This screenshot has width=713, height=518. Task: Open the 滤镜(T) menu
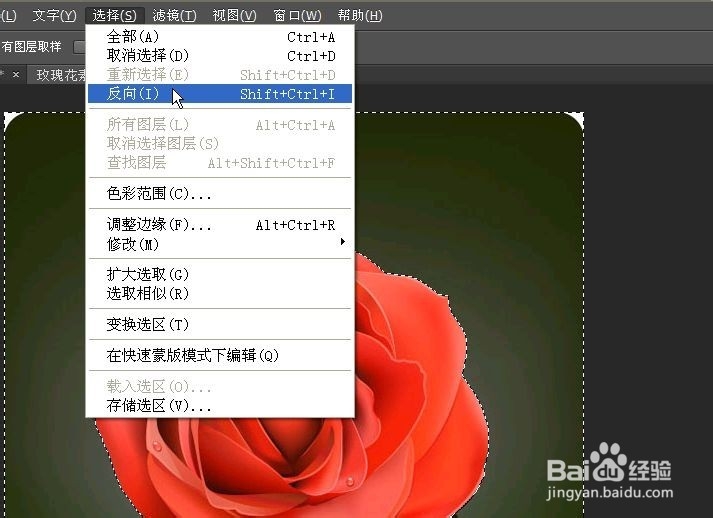pyautogui.click(x=175, y=15)
